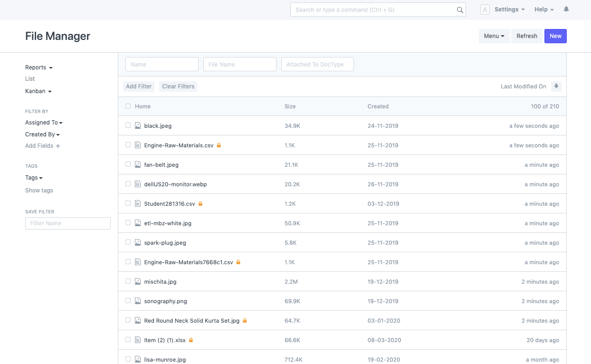
Task: Click the plus icon beside Add Fields
Action: pyautogui.click(x=58, y=146)
